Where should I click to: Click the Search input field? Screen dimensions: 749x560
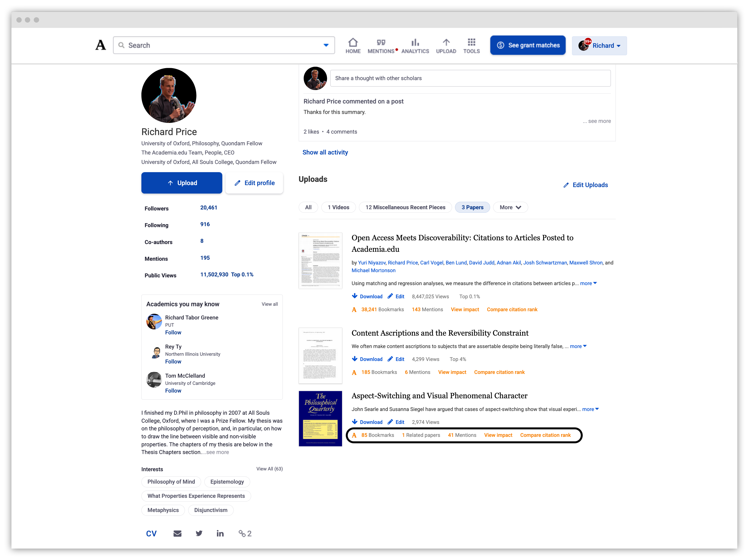pos(224,45)
